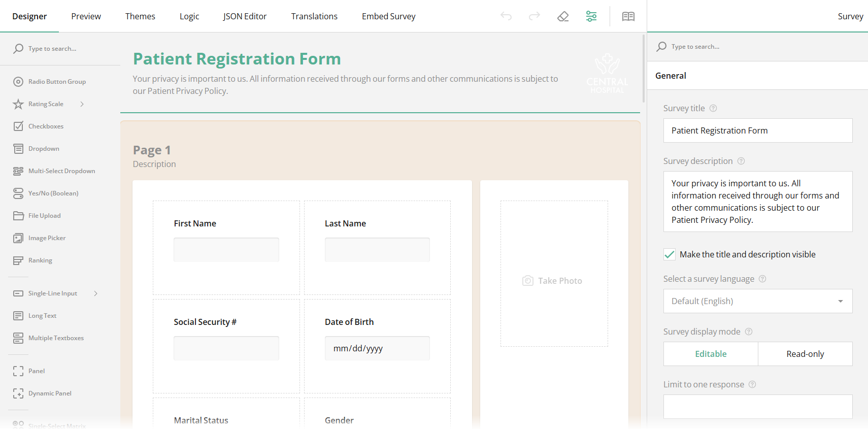Open the JSON Editor tab
This screenshot has width=868, height=429.
tap(245, 16)
